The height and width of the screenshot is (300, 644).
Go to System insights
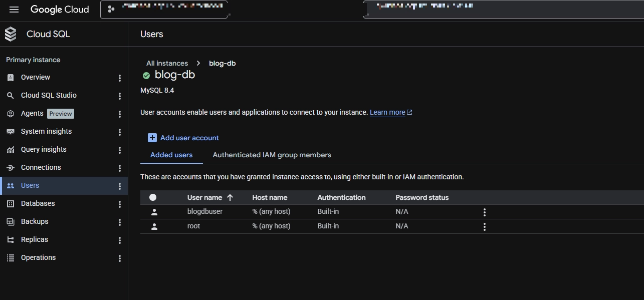click(46, 131)
